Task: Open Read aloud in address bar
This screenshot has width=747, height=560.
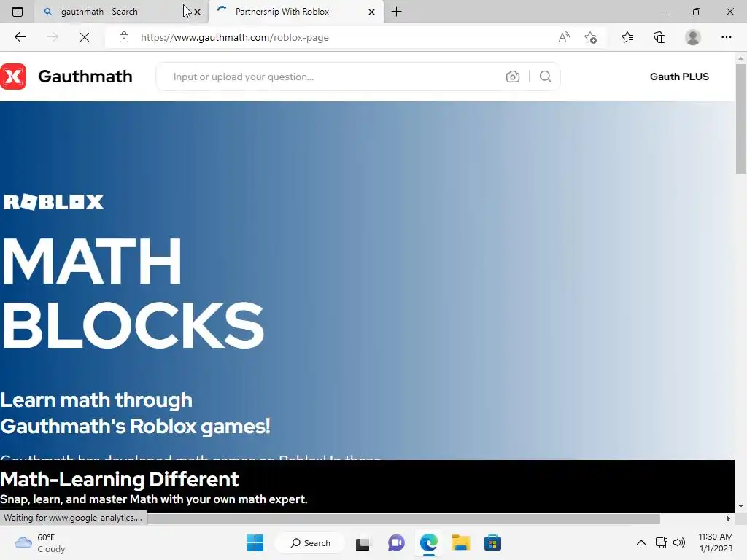Action: [x=564, y=37]
